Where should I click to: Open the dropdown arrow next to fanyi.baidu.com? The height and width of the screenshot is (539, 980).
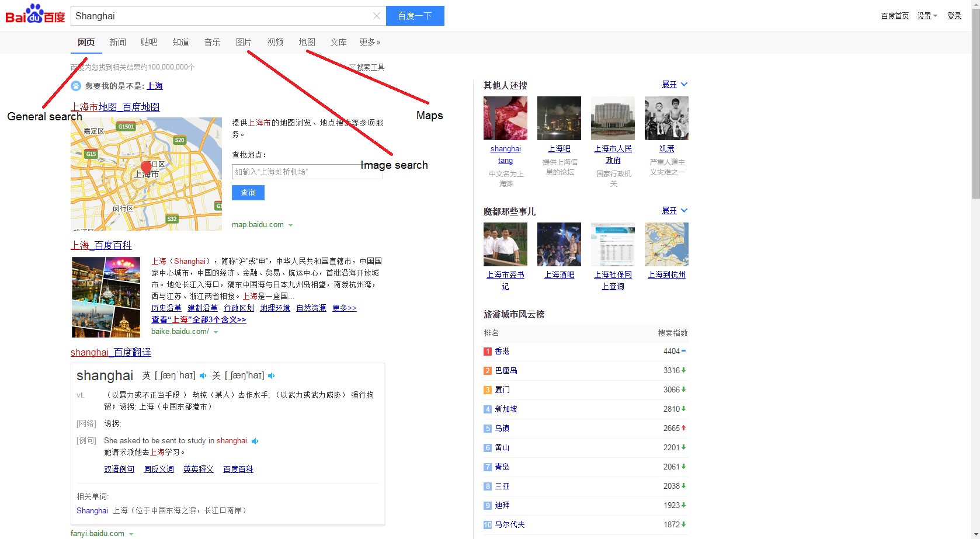(131, 534)
